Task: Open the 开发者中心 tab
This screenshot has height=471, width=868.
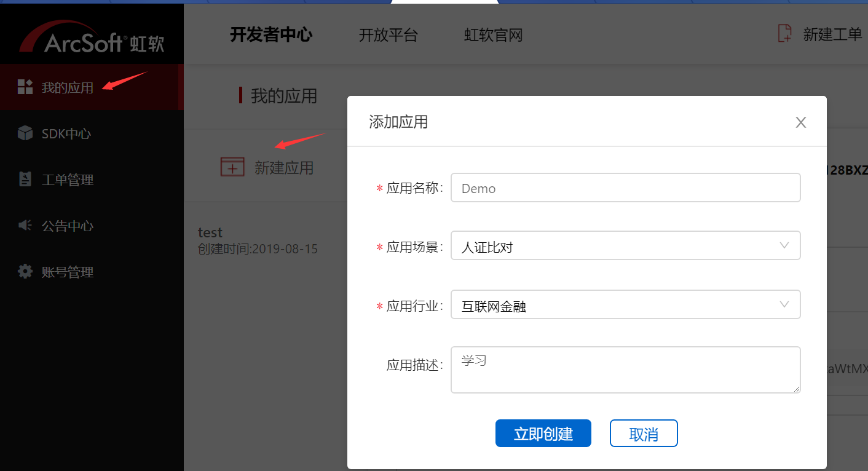Action: [x=271, y=35]
